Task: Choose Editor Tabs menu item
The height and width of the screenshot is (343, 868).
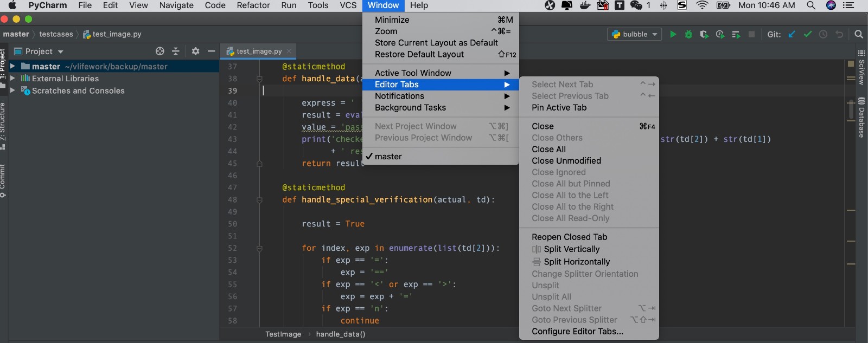Action: click(441, 85)
